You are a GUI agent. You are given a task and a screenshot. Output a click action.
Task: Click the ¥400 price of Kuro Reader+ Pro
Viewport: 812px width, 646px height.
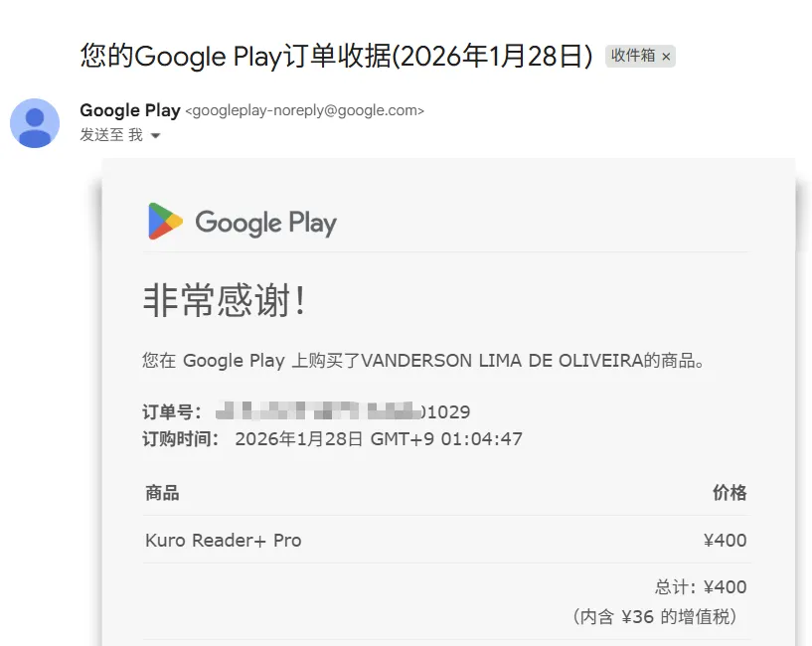(x=725, y=541)
